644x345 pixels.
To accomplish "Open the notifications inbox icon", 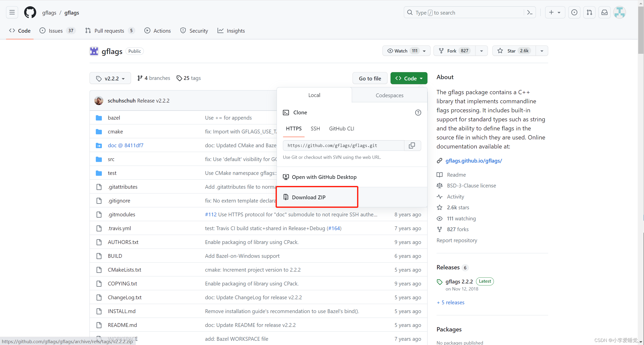I will tap(604, 13).
